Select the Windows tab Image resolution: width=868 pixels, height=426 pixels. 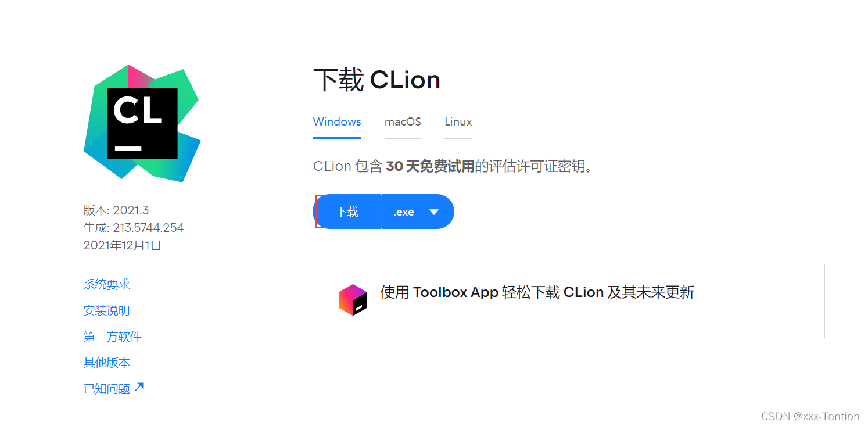pos(337,122)
